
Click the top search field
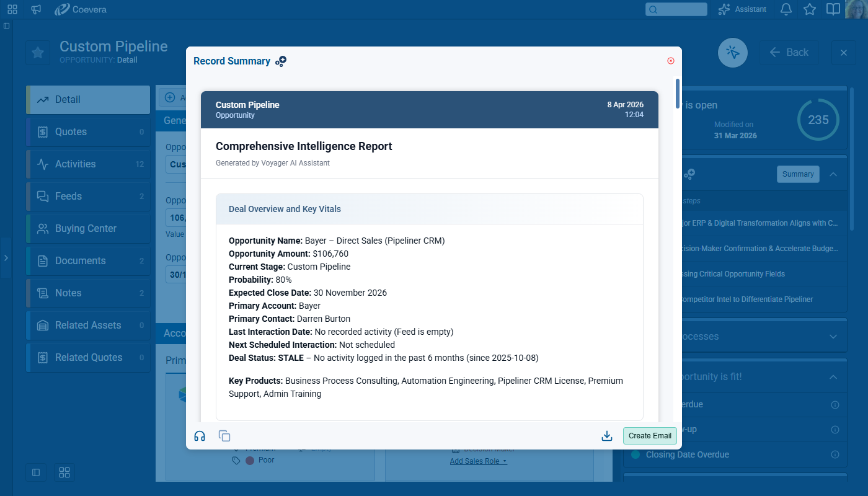(676, 9)
